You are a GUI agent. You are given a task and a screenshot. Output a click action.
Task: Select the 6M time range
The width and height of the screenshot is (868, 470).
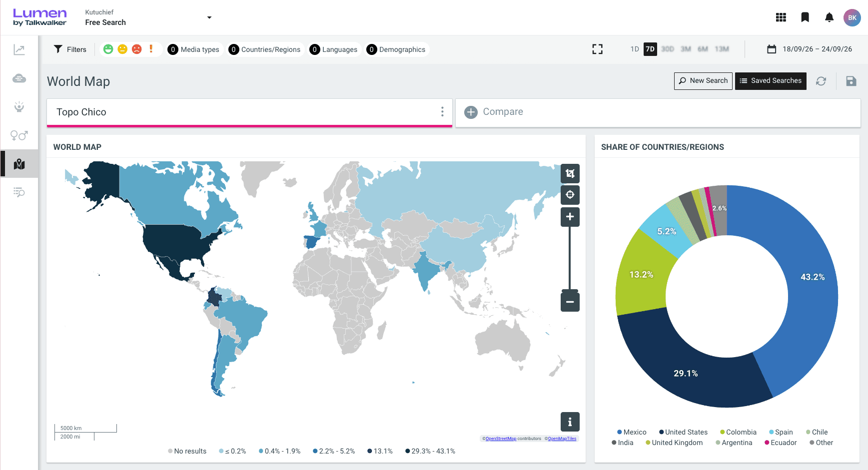[703, 49]
